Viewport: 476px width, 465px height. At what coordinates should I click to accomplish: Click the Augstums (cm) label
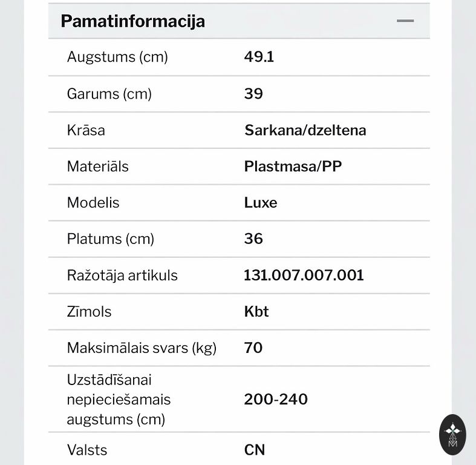pos(117,58)
